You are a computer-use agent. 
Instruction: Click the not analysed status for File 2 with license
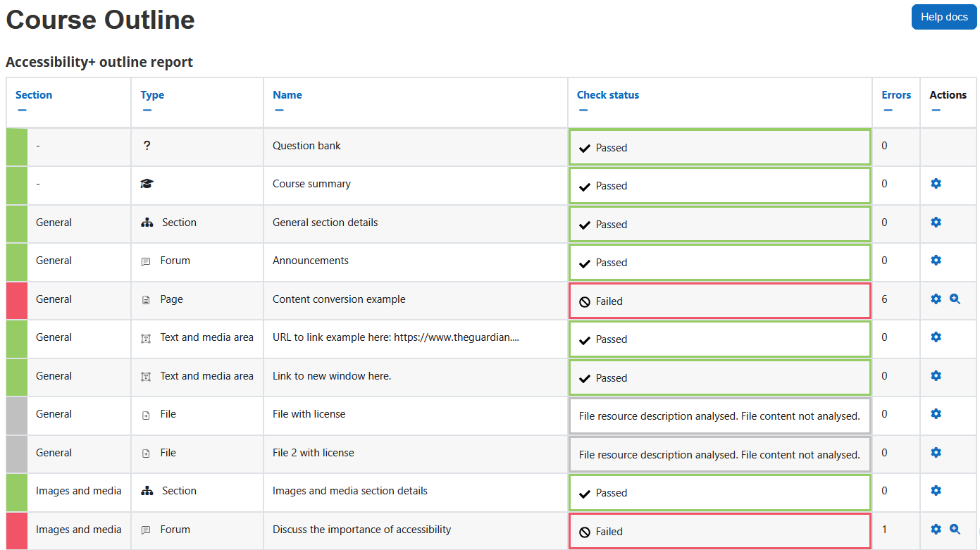720,455
